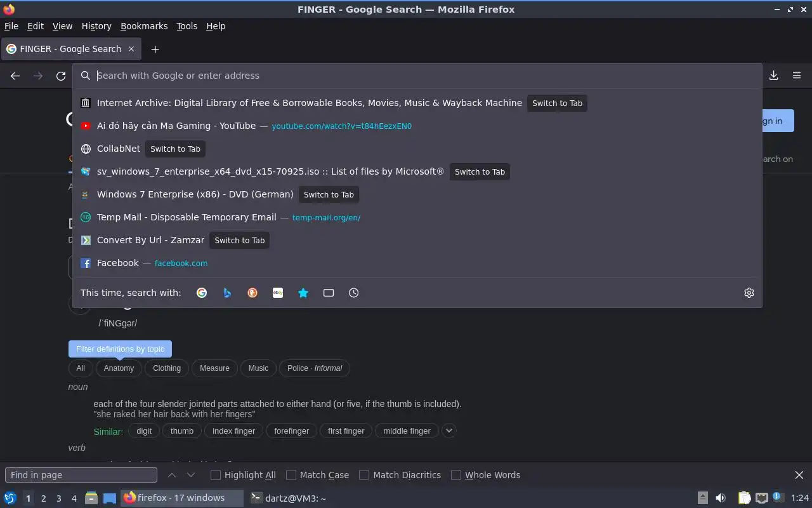The image size is (812, 508).
Task: Open the Temp Mail suggestion
Action: tap(417, 217)
